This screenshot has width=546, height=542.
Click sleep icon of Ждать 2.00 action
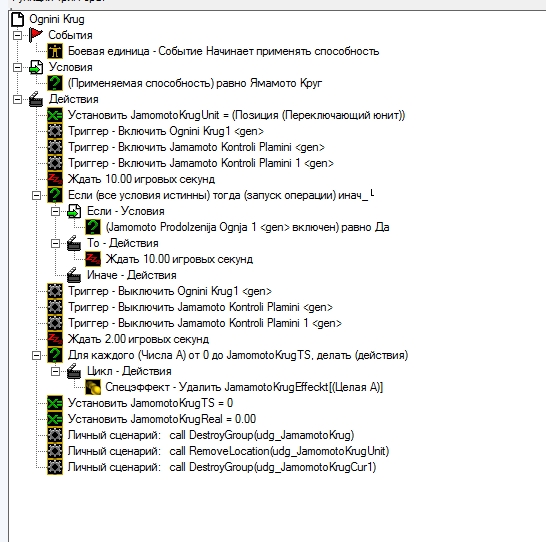[55, 339]
